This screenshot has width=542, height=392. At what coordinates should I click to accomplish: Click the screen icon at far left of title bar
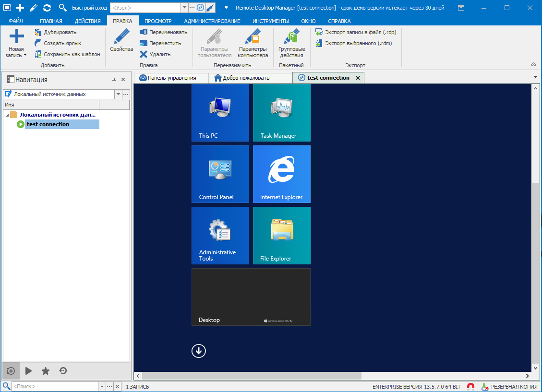[7, 8]
